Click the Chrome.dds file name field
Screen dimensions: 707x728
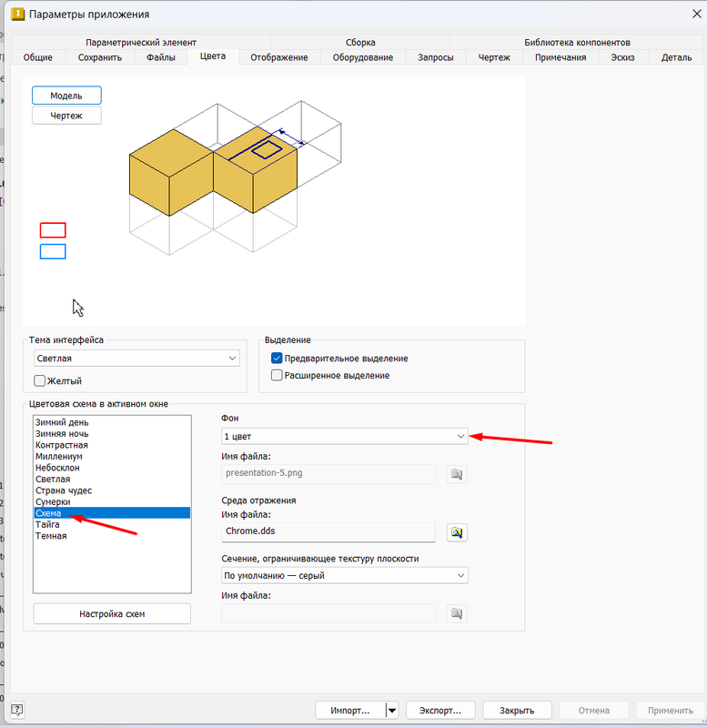328,532
